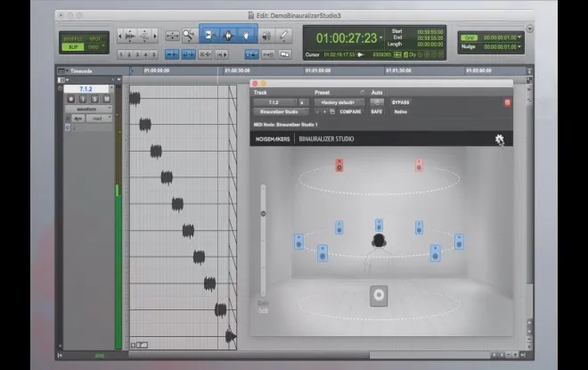588x370 pixels.
Task: Open edit window toolbar menu arrow
Action: point(529,29)
